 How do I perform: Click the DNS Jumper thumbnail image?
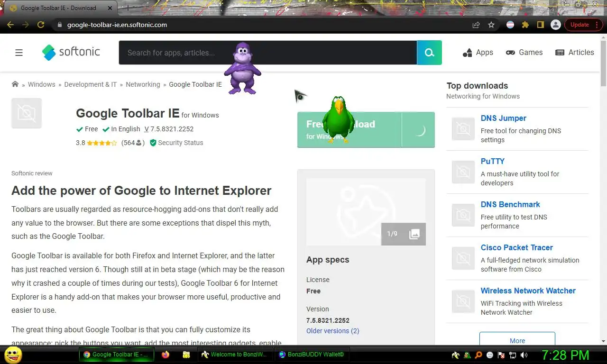(x=463, y=128)
